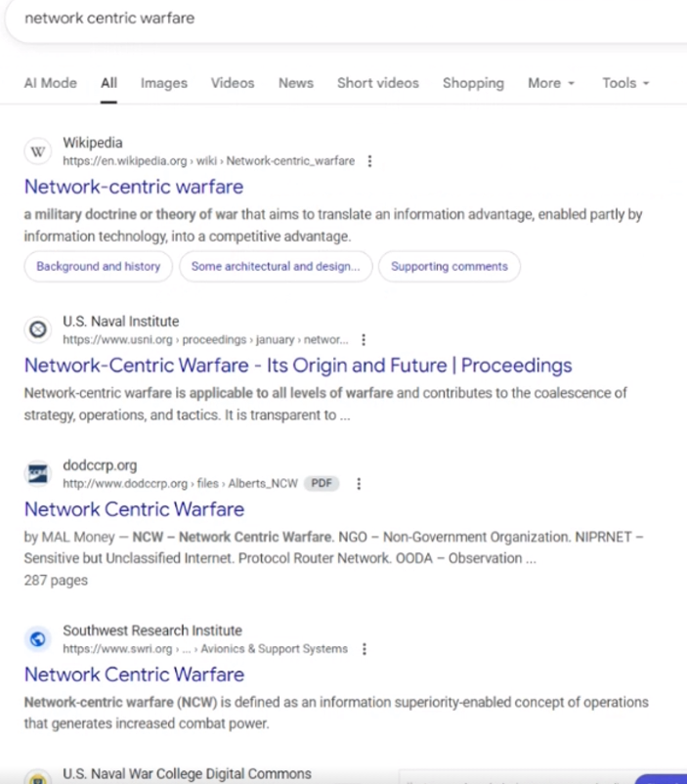Click the Wikipedia favicon icon

click(x=37, y=152)
